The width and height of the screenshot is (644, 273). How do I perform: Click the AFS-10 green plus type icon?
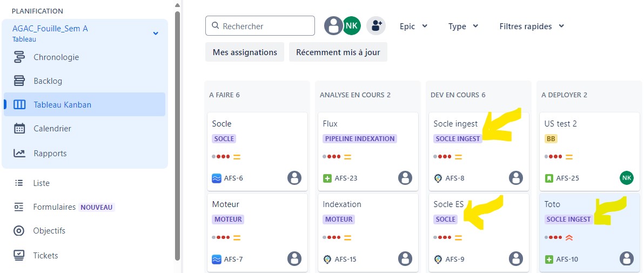[x=549, y=259]
